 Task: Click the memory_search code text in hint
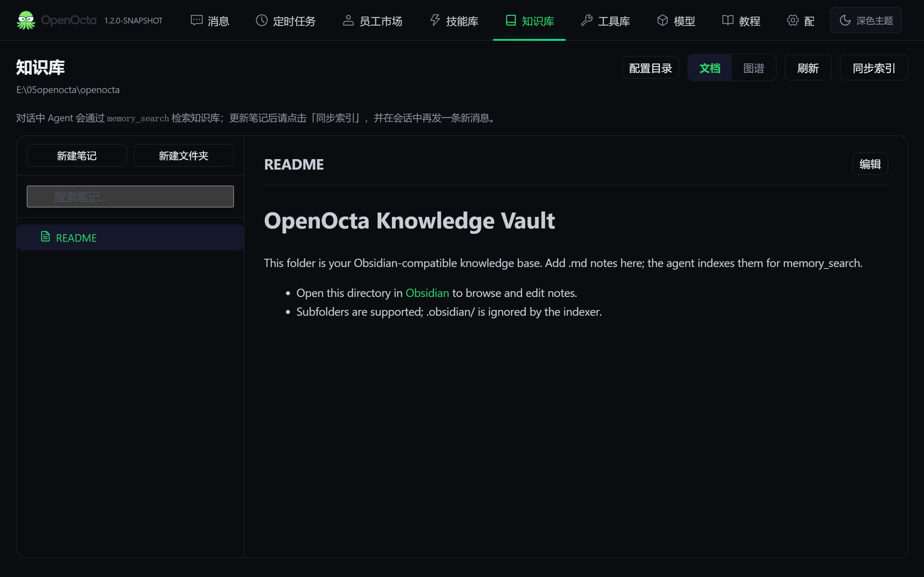tap(138, 118)
